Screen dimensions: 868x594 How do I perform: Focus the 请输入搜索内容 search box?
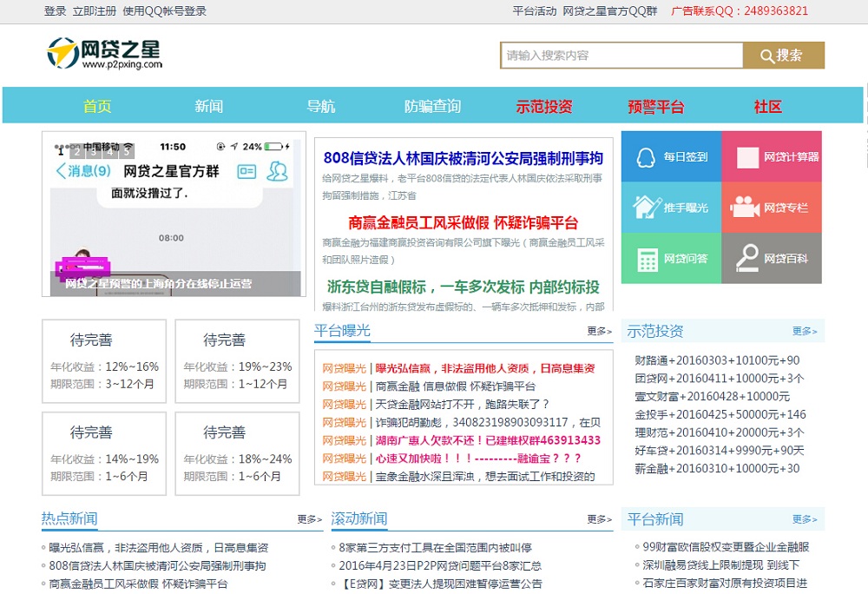point(621,56)
